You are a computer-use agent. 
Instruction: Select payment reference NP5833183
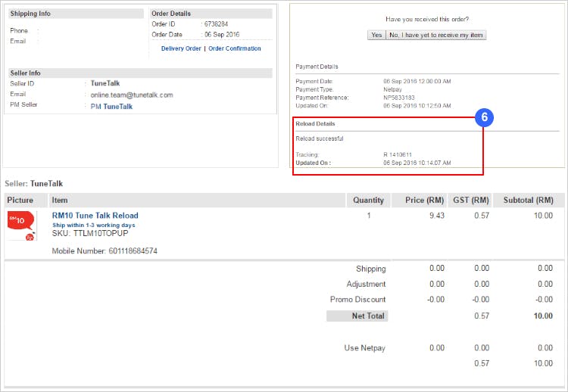coord(399,98)
